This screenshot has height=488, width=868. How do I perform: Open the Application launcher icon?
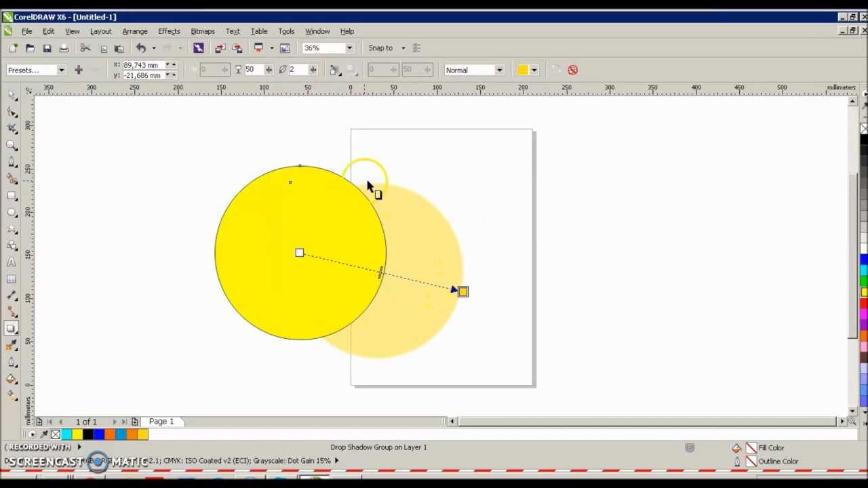pyautogui.click(x=258, y=48)
